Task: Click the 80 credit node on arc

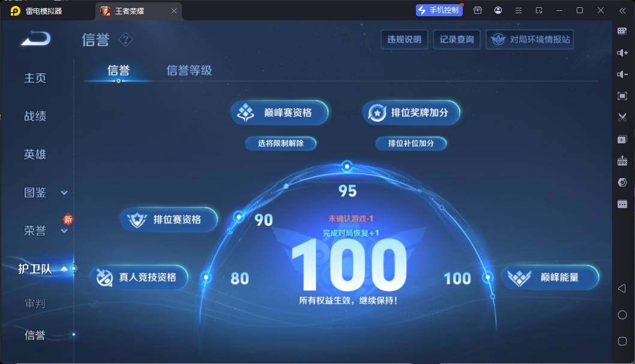Action: (206, 278)
